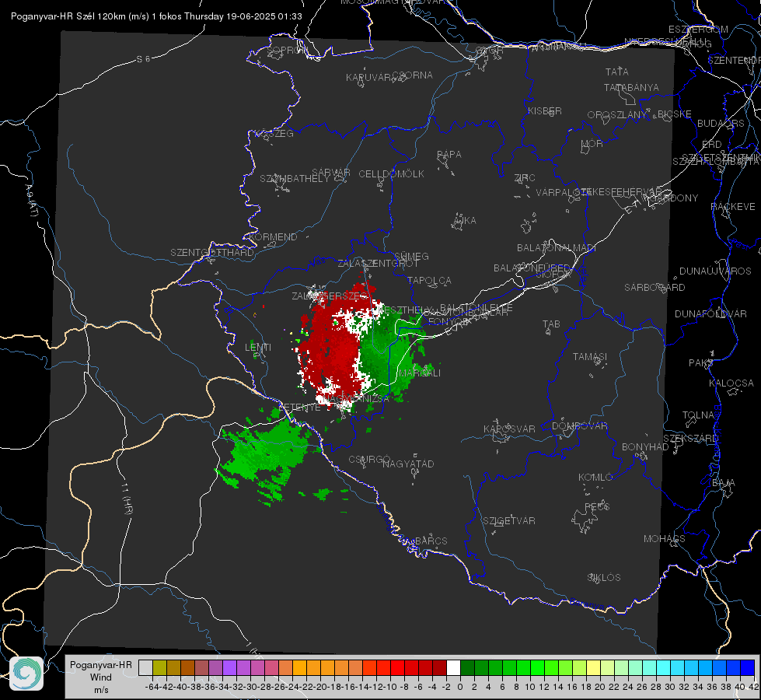Click the MÓR city label
Viewport: 761px width, 700px height.
(x=592, y=143)
